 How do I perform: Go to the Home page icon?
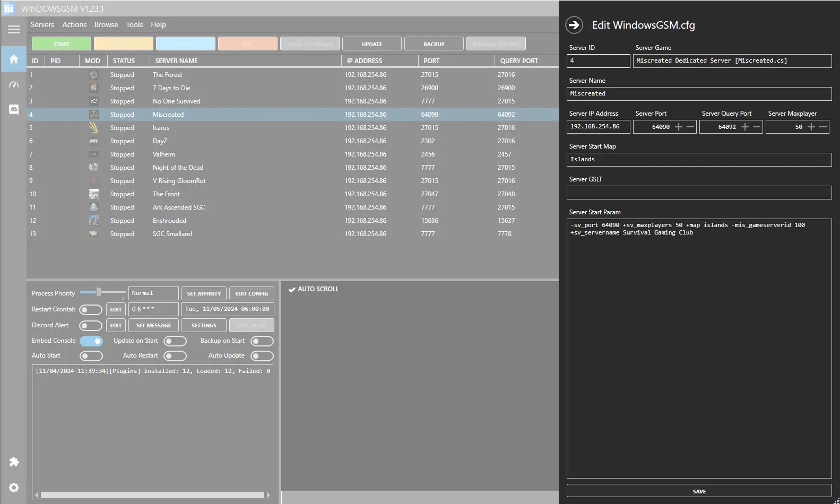coord(14,59)
